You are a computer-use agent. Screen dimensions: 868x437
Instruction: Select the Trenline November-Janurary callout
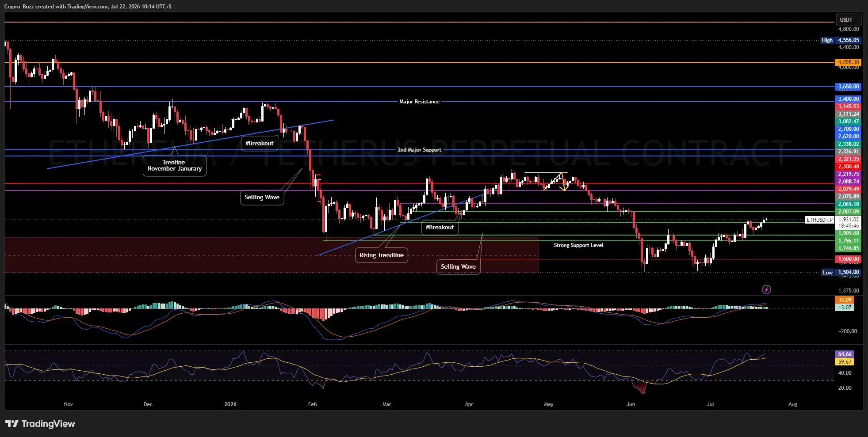[x=174, y=165]
